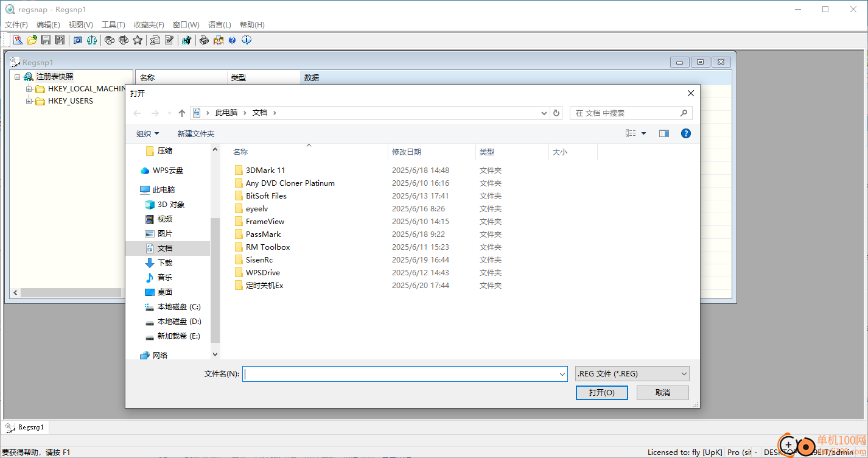Open the filename history dropdown arrow
868x458 pixels.
(x=562, y=374)
